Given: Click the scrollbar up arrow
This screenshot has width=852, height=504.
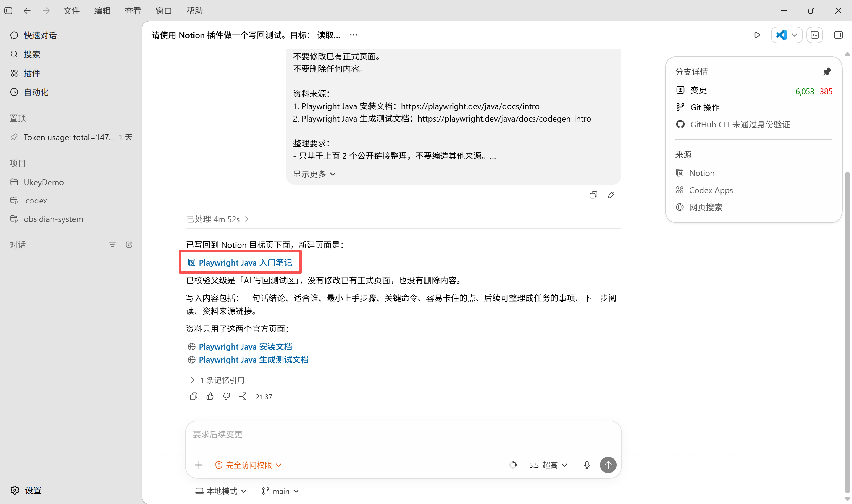Looking at the screenshot, I should [x=847, y=54].
